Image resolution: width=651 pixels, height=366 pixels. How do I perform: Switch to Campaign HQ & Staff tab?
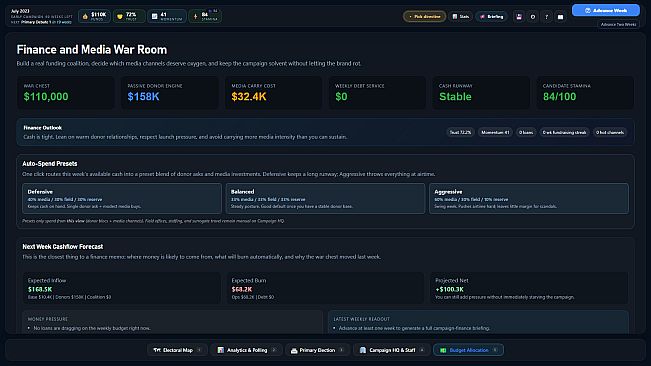pyautogui.click(x=392, y=350)
